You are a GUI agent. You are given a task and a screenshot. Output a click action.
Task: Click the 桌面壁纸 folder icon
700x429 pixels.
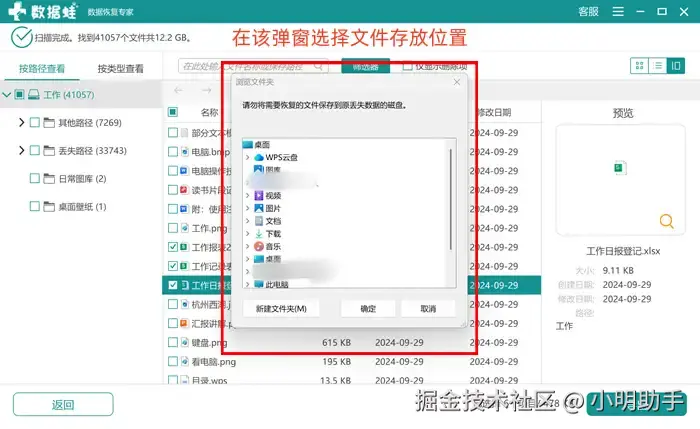click(49, 207)
